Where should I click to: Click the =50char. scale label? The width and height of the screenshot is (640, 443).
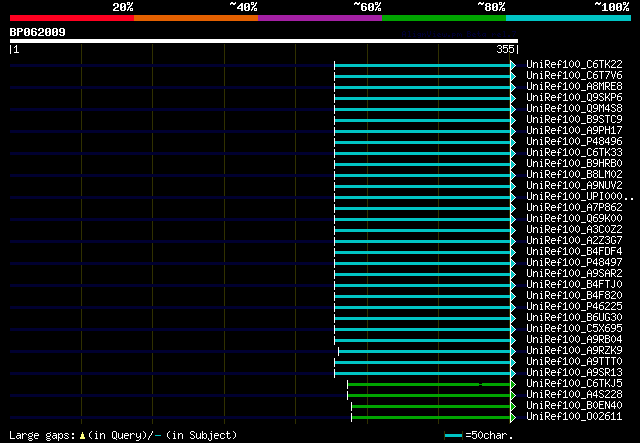coord(489,435)
